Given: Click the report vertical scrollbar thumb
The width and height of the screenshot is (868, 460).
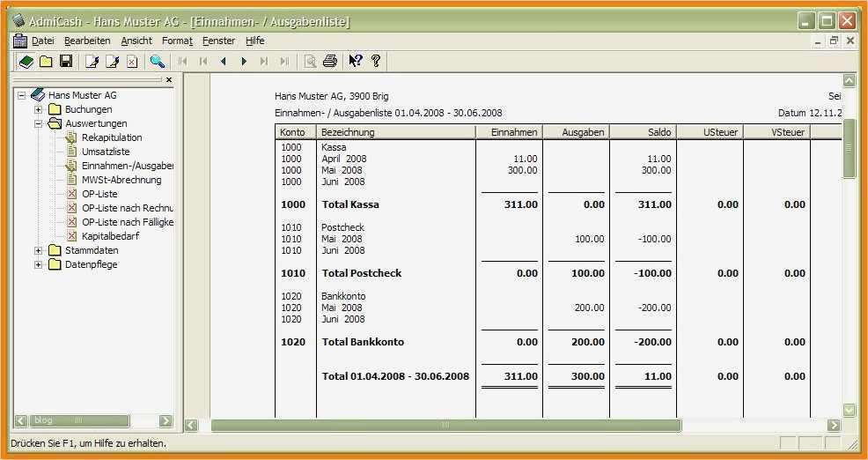Looking at the screenshot, I should (x=849, y=148).
